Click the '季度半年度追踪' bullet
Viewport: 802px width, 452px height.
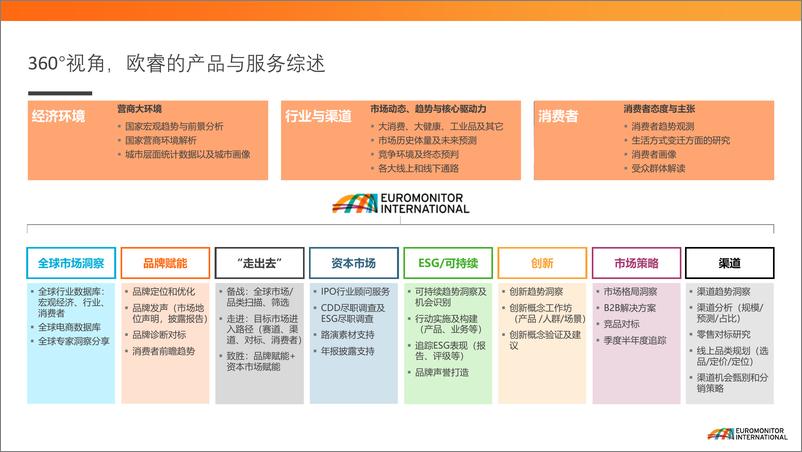coord(635,341)
